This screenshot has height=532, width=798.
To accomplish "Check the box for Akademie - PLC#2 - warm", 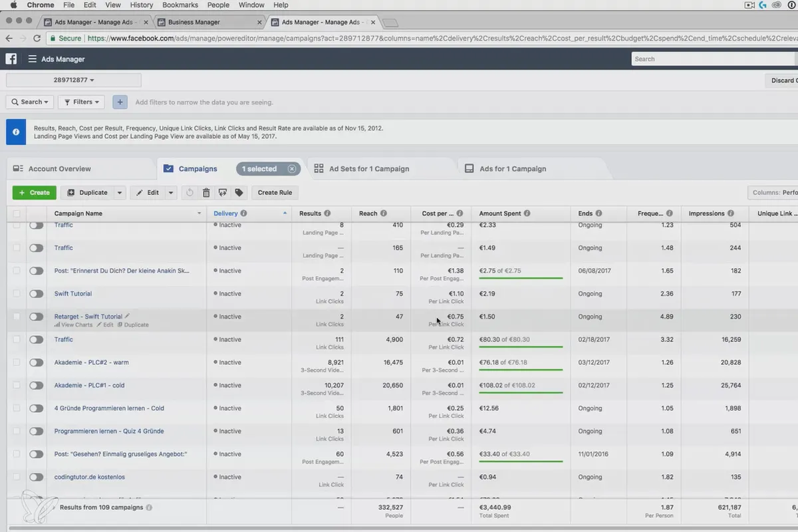I will click(x=17, y=362).
